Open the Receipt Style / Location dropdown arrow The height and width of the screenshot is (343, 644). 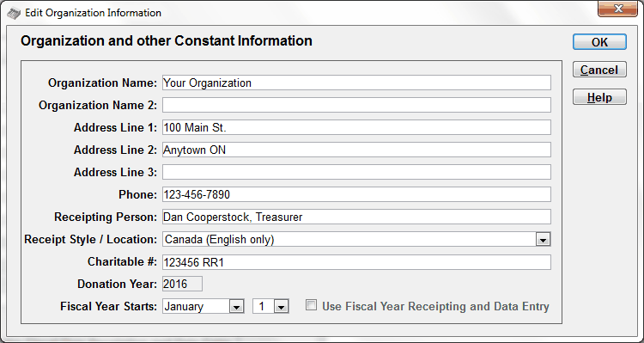click(x=543, y=239)
